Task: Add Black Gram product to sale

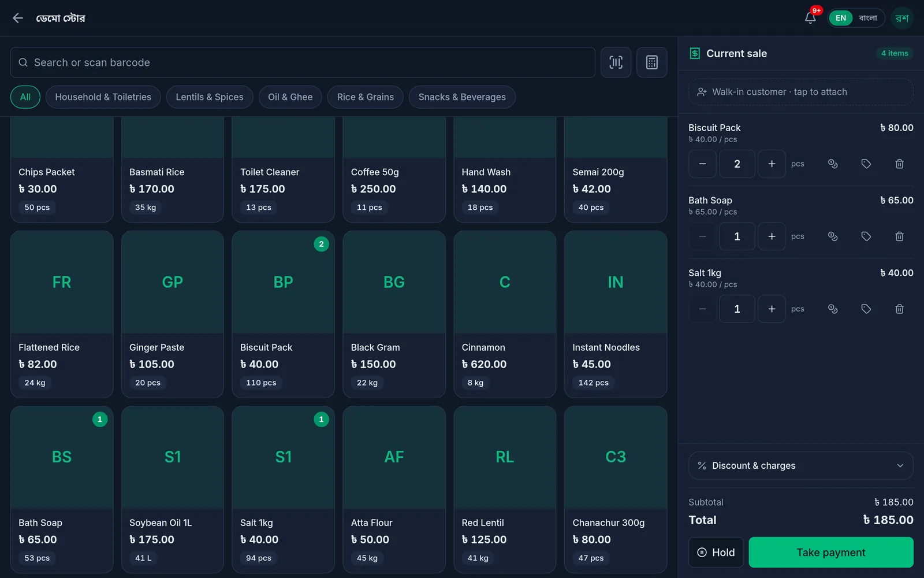Action: click(394, 314)
